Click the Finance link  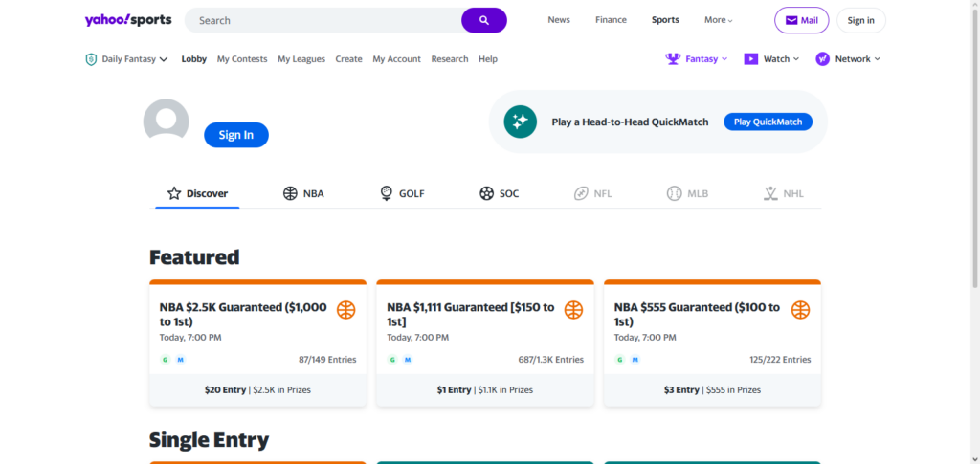tap(611, 20)
